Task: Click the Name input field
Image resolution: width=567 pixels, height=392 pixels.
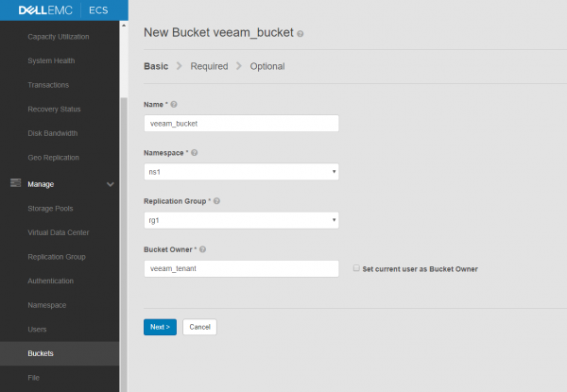Action: click(241, 123)
